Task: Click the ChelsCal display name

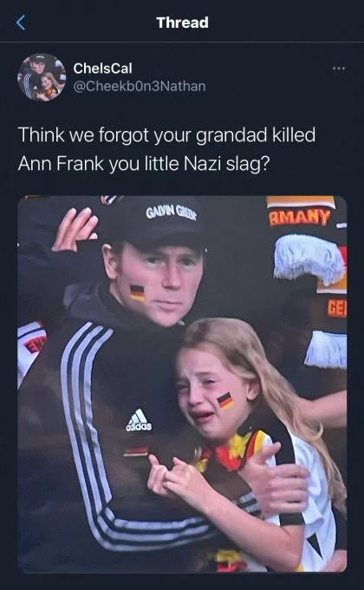Action: pyautogui.click(x=102, y=69)
